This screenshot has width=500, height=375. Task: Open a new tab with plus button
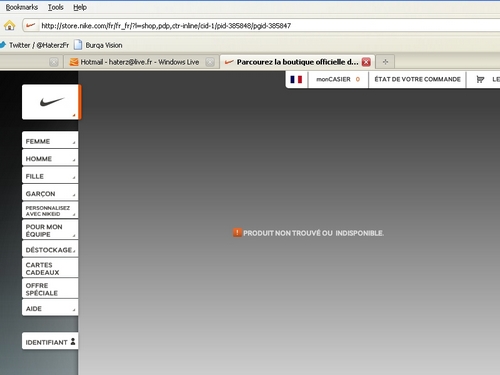coord(385,62)
